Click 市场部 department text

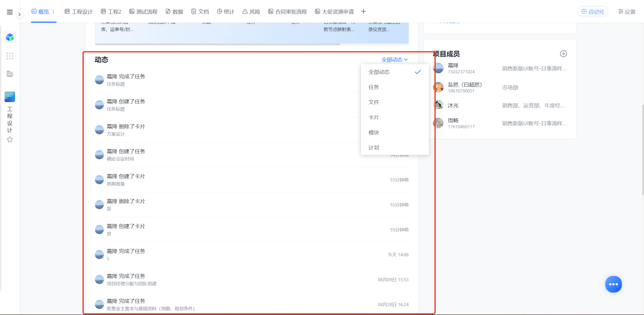510,87
